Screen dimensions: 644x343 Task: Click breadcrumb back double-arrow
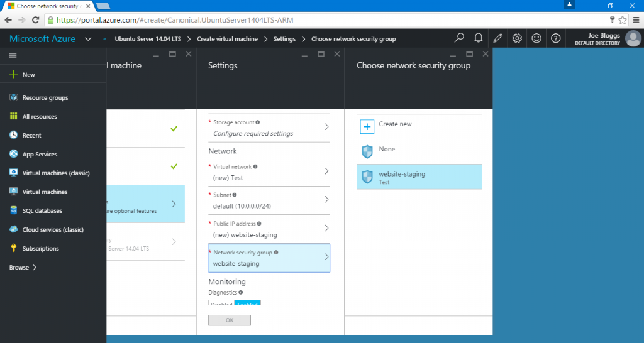[105, 39]
